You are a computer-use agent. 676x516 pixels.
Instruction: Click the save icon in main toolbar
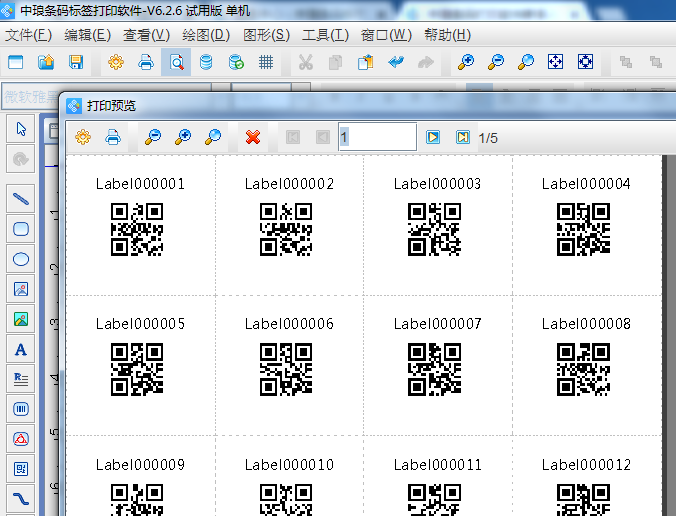(x=76, y=62)
